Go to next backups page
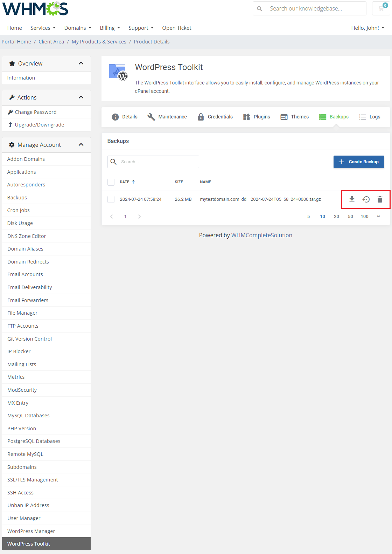 coord(139,217)
